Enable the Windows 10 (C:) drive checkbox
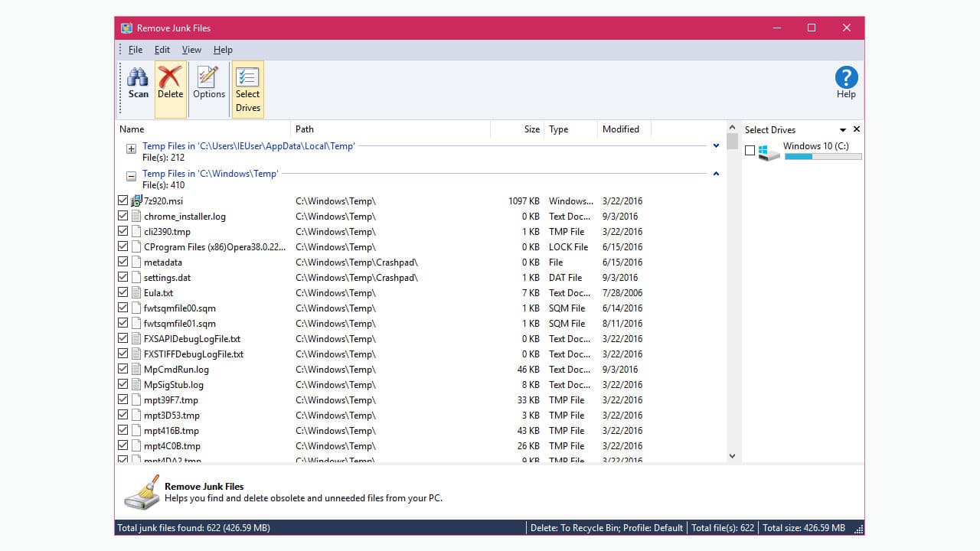 (x=750, y=150)
